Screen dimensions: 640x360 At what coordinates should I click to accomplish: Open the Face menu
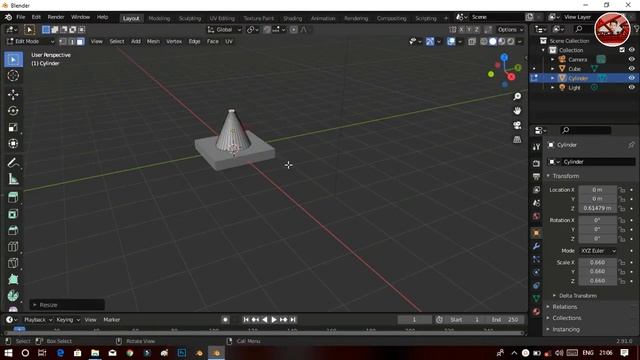point(213,42)
